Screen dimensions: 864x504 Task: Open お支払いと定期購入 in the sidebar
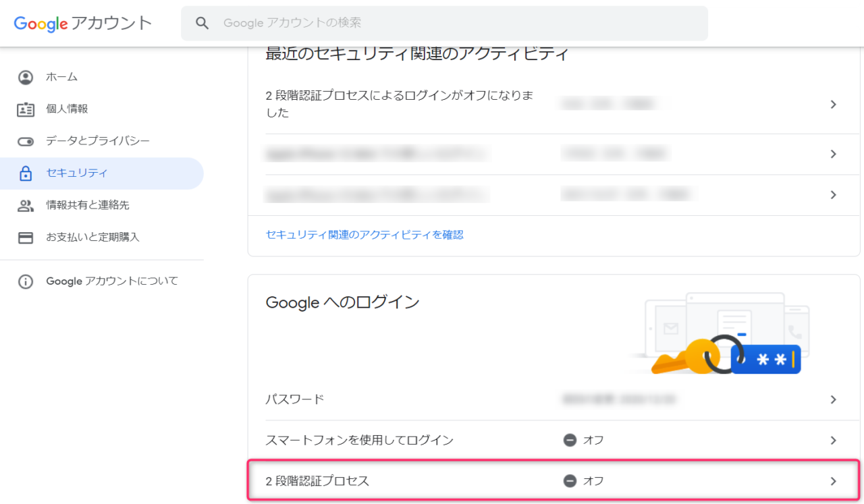click(101, 237)
